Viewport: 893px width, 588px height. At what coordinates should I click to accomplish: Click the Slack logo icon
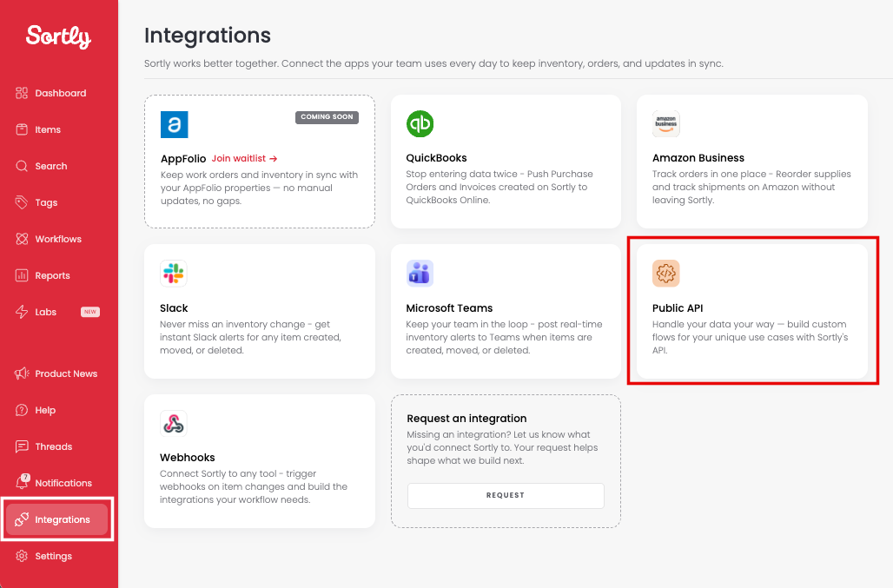click(174, 274)
